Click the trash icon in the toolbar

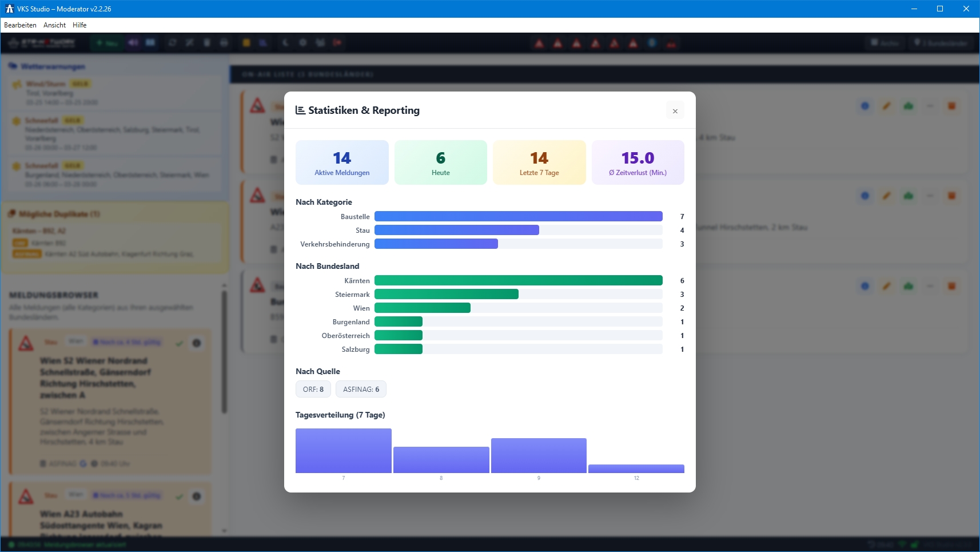click(207, 43)
